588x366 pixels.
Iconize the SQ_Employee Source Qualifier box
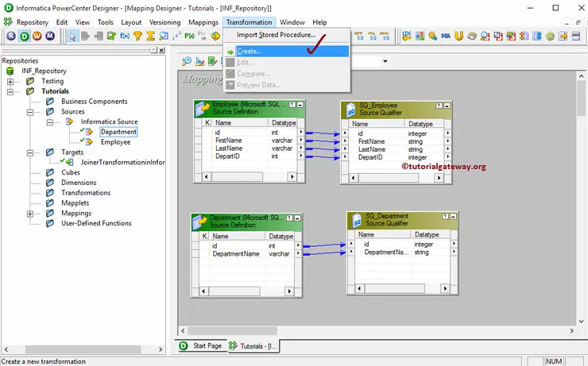(447, 106)
